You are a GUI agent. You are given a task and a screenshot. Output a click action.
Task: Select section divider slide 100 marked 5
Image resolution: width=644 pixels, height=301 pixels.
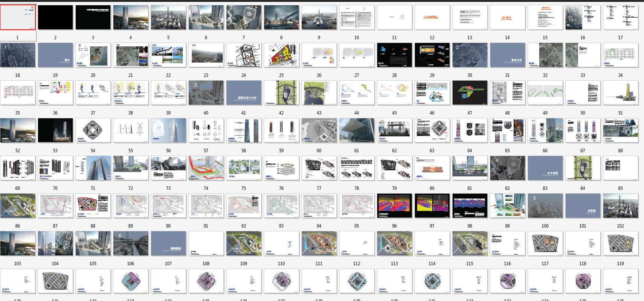point(545,206)
